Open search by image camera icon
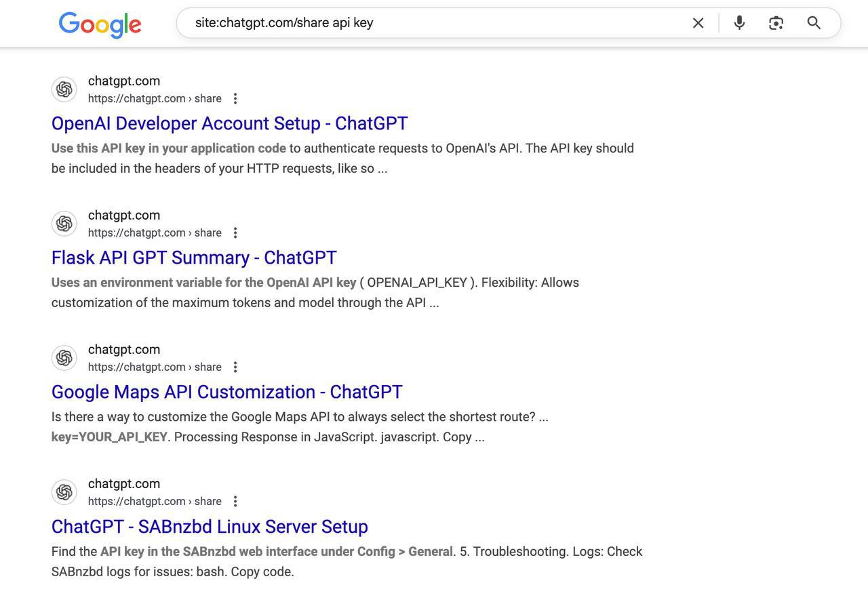This screenshot has height=604, width=868. coord(776,23)
